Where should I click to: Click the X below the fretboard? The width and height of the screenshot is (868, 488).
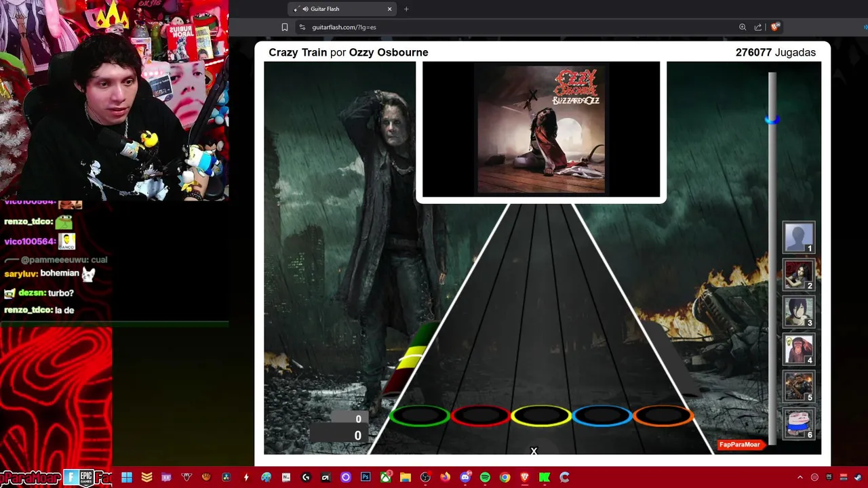point(534,451)
